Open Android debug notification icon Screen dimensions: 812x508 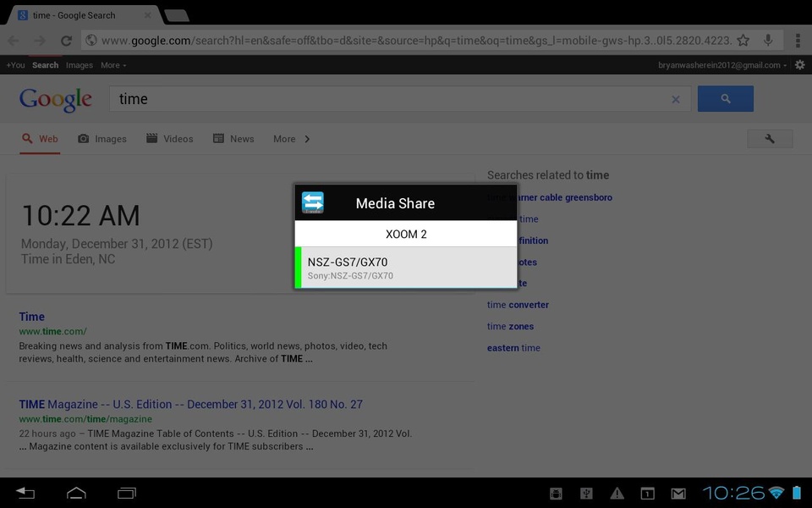click(556, 494)
